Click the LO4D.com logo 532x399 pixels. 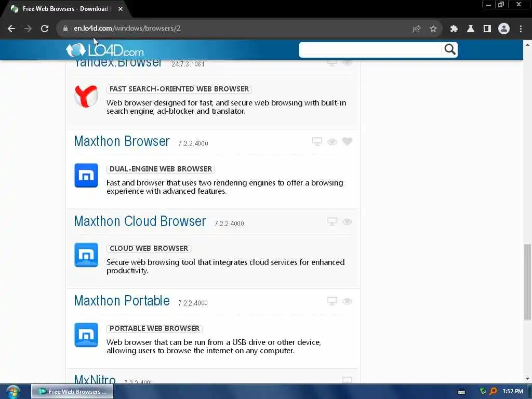pyautogui.click(x=105, y=50)
